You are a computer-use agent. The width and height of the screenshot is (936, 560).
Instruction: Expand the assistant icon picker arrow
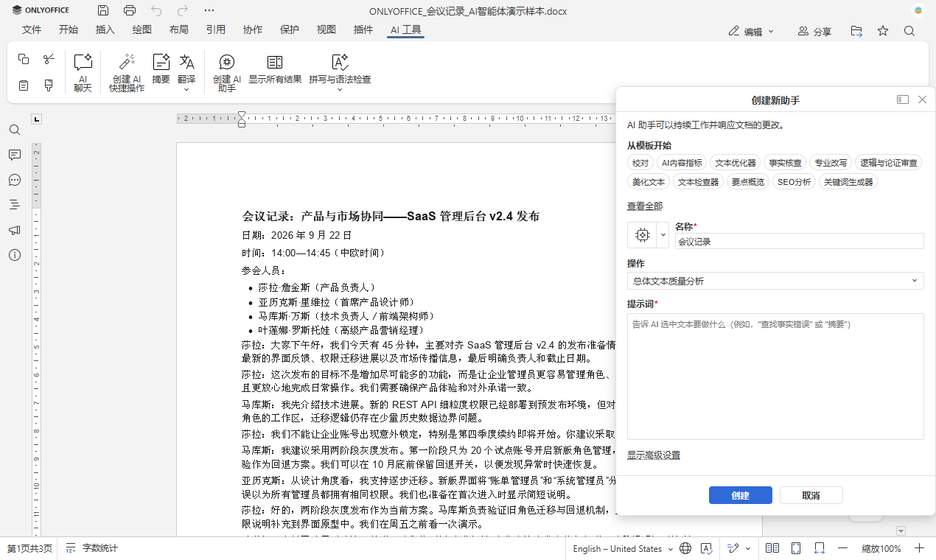click(x=663, y=235)
